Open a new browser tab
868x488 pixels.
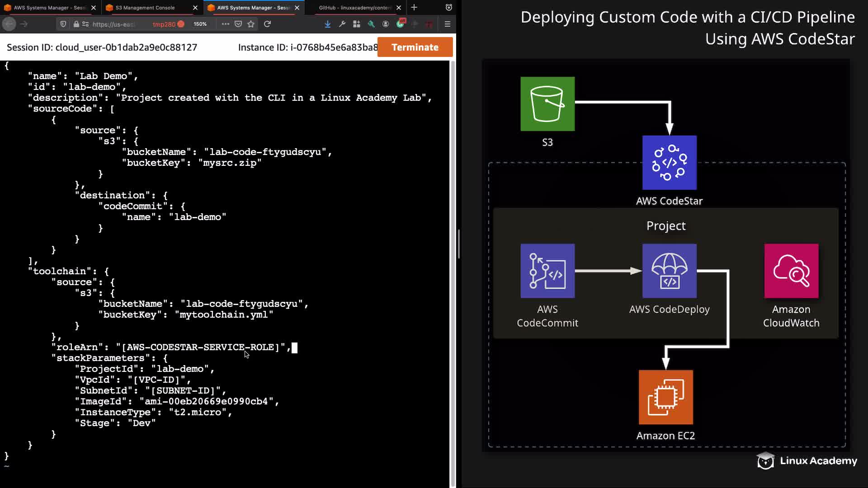tap(414, 8)
